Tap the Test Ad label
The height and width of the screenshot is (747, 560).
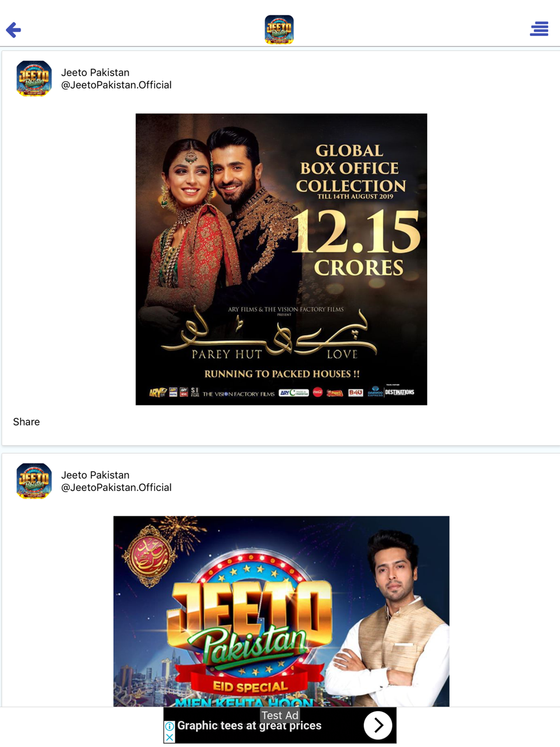click(280, 715)
